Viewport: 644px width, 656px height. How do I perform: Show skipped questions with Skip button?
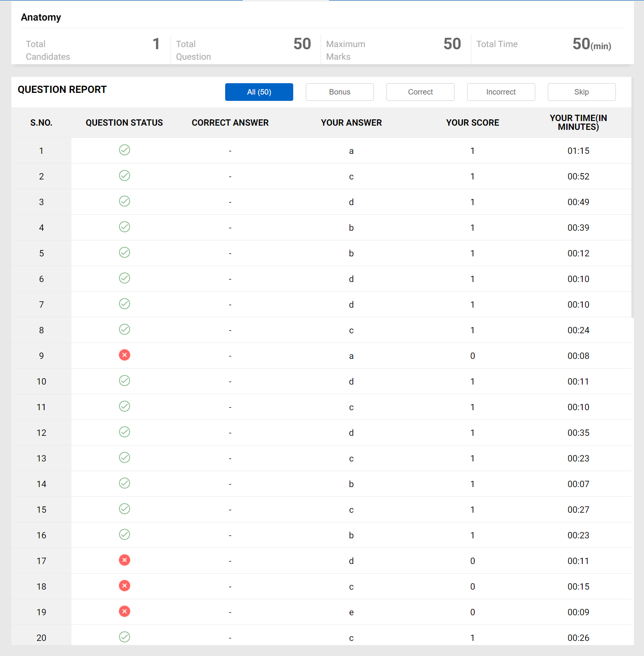coord(581,92)
